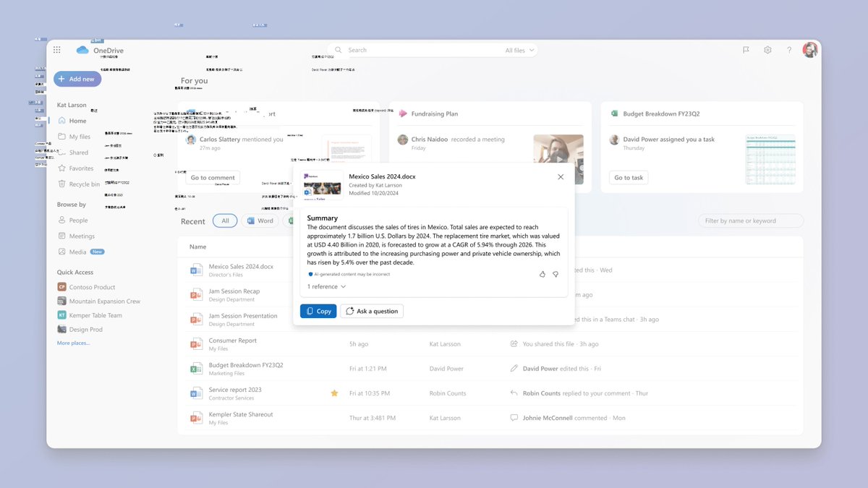Viewport: 868px width, 488px height.
Task: Open Favorites in sidebar
Action: point(81,168)
